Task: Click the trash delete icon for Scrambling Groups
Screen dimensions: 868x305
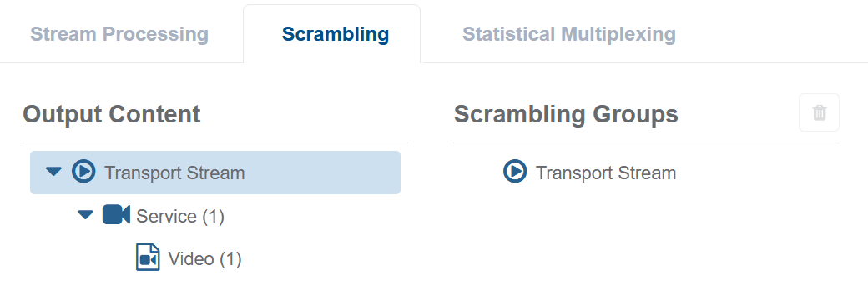Action: click(x=820, y=112)
